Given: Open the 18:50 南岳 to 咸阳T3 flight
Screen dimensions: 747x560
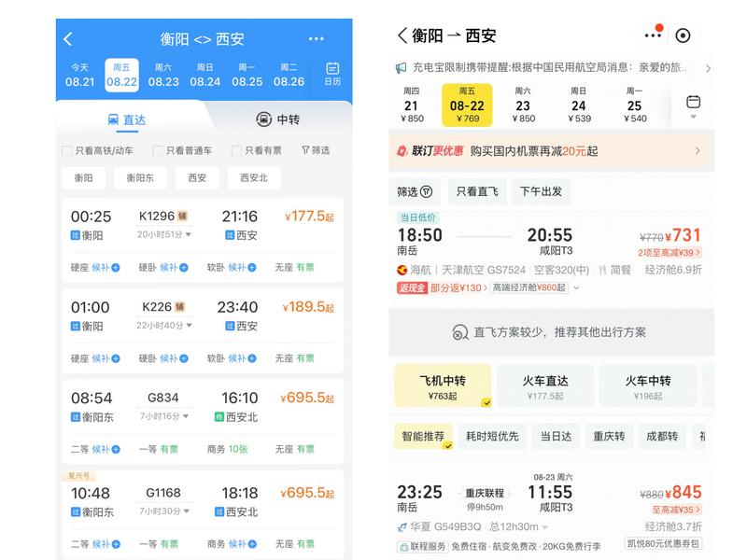Looking at the screenshot, I should pyautogui.click(x=551, y=254).
